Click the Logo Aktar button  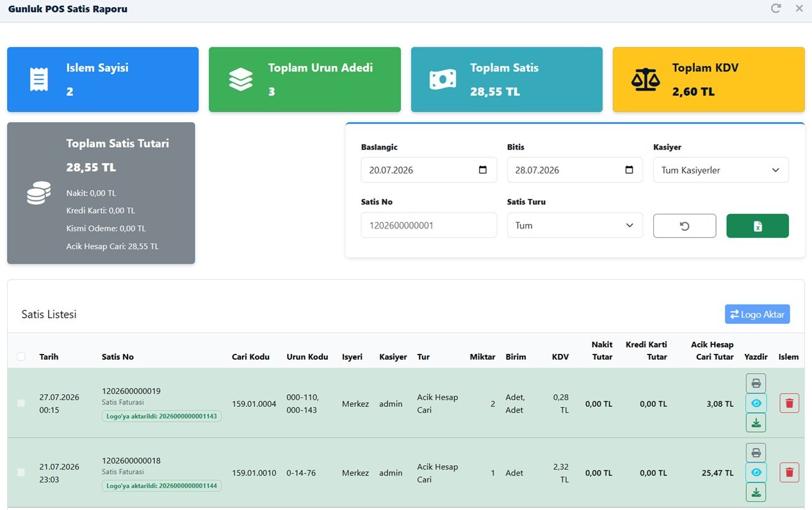[x=758, y=314]
